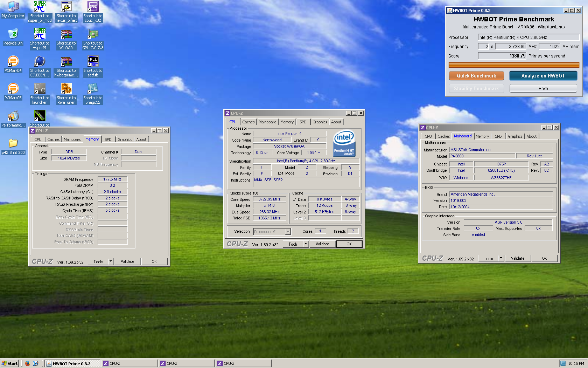Screen dimensions: 588x368
Task: Click the Processor field in HWBOT Prime
Action: tap(528, 37)
